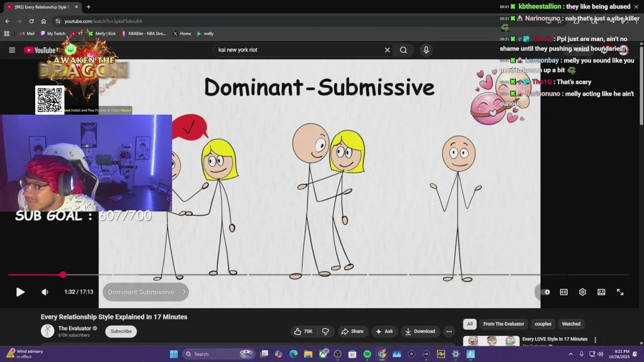Click the youtube.com address bar URL
The width and height of the screenshot is (644, 362).
[103, 21]
